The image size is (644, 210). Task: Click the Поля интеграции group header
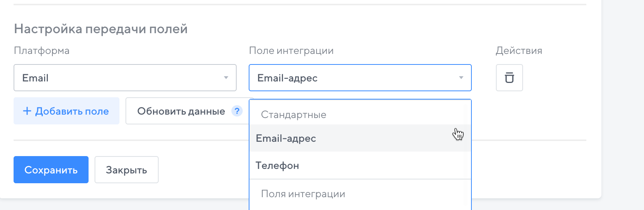pyautogui.click(x=303, y=194)
